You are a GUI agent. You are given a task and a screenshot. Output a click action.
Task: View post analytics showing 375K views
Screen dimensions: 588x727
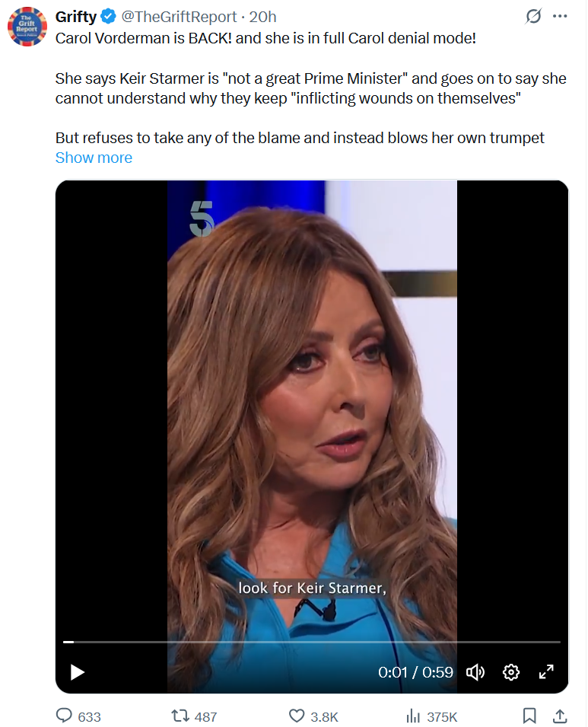tap(413, 716)
